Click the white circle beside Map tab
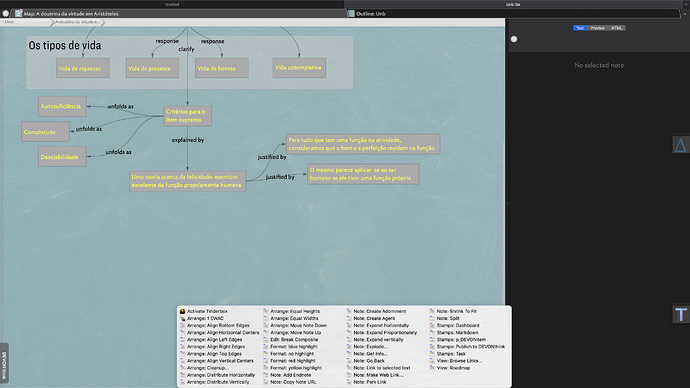Viewport: 690px width, 388px height. click(6, 14)
